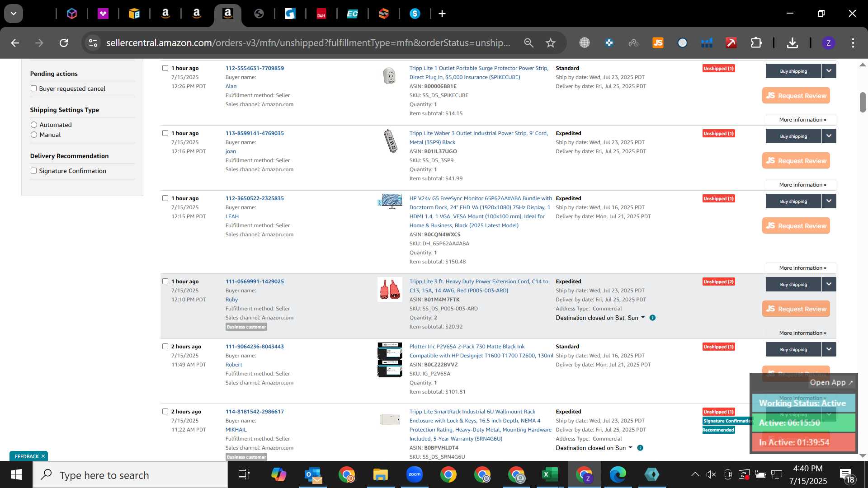Viewport: 868px width, 488px height.
Task: Open the browser Downloads icon
Action: 792,43
